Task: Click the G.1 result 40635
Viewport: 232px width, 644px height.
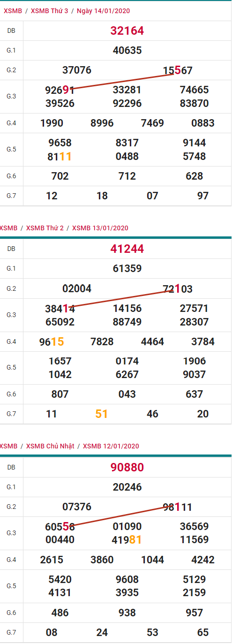Action: (127, 50)
